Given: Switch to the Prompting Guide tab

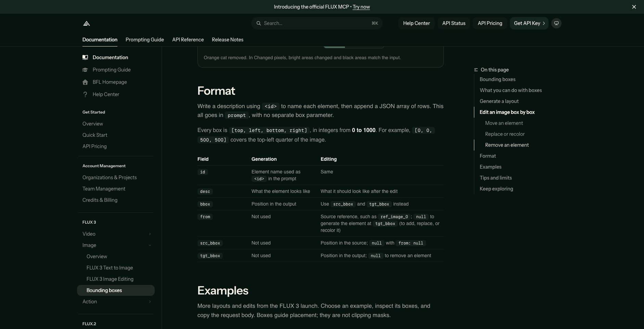Looking at the screenshot, I should (145, 40).
